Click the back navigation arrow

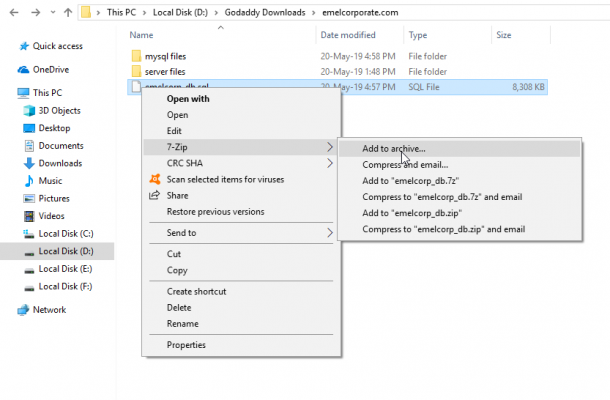tap(12, 14)
